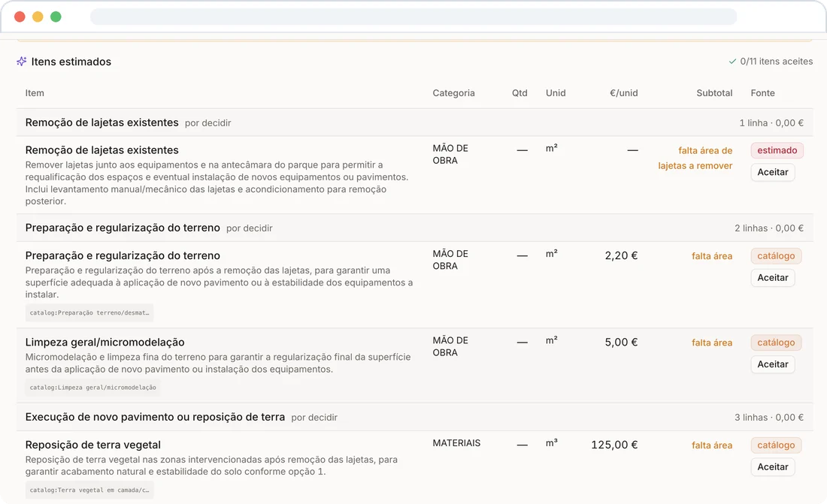The image size is (827, 504).
Task: Minimize the window with the yellow button
Action: coord(38,17)
